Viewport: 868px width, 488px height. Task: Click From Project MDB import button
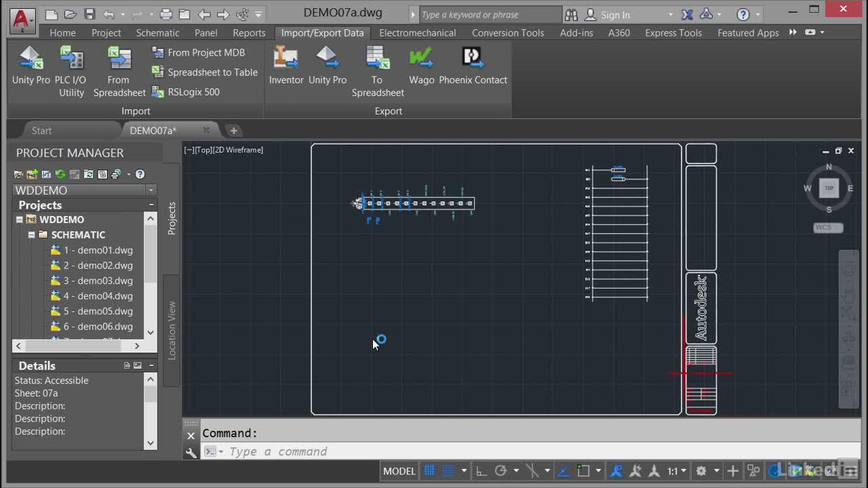click(198, 52)
